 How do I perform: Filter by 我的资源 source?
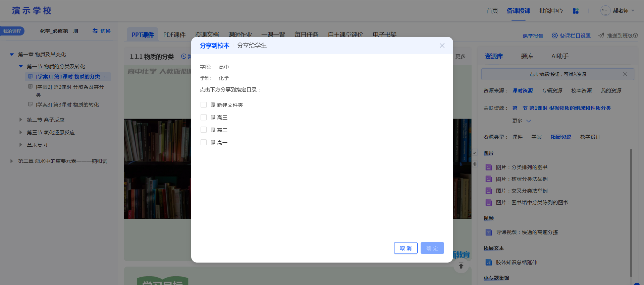pyautogui.click(x=611, y=91)
